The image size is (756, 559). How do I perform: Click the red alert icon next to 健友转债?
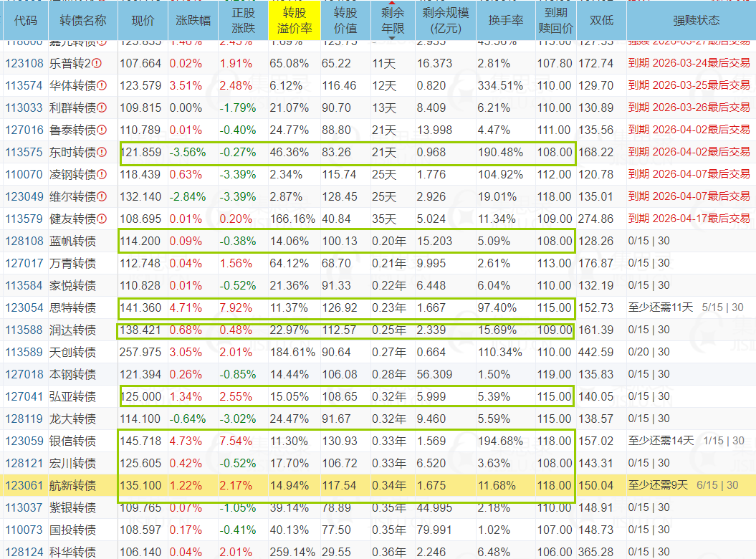tap(102, 219)
